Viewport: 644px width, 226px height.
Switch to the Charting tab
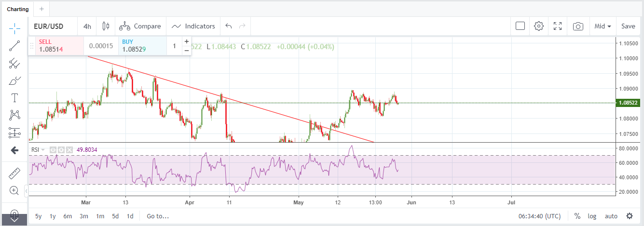(17, 9)
